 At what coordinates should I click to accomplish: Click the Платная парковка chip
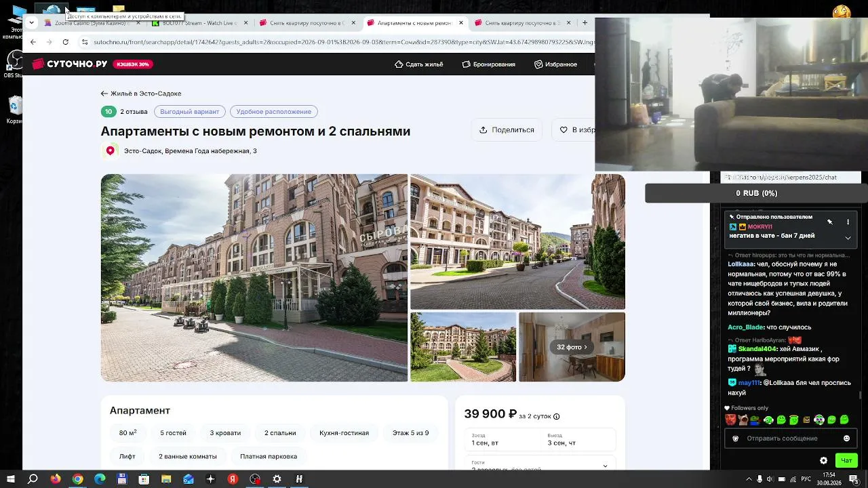(269, 456)
